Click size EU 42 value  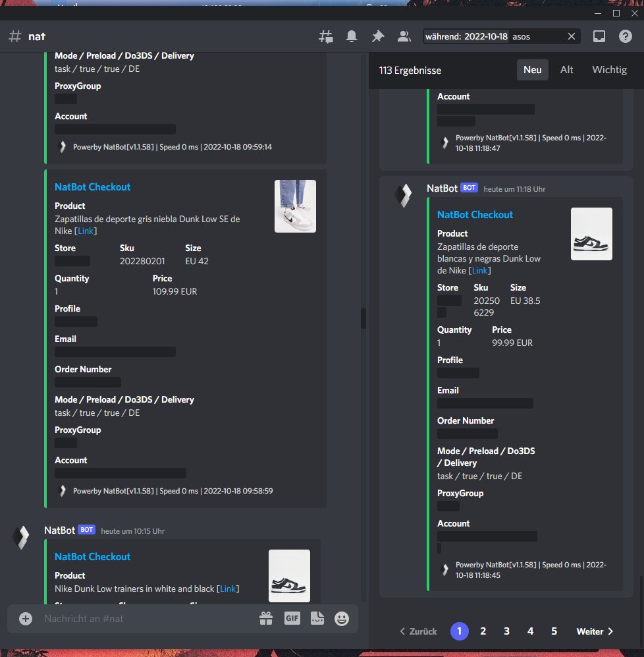pos(197,261)
